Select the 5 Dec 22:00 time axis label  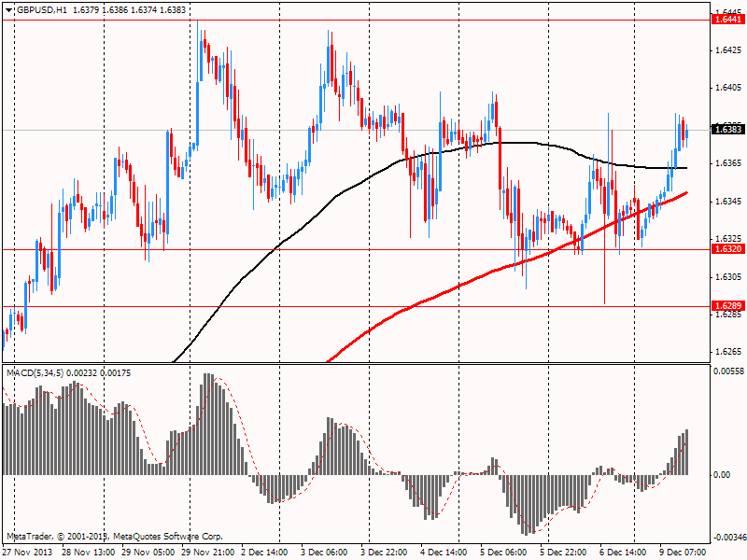[x=563, y=553]
